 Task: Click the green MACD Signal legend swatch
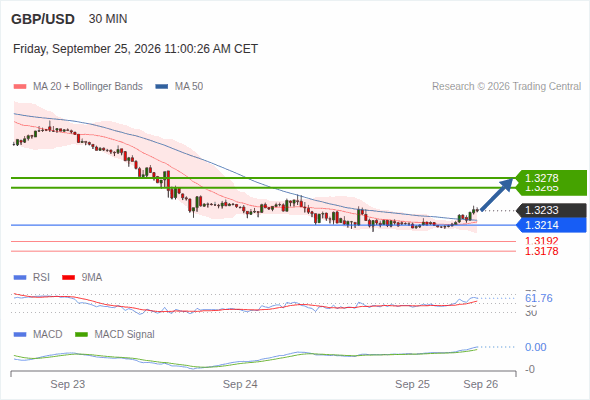pyautogui.click(x=81, y=335)
